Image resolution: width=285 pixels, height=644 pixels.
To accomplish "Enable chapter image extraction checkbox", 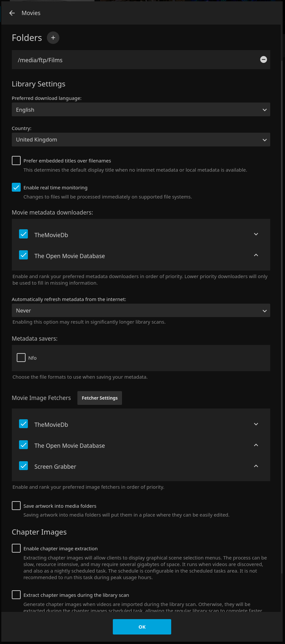I will (16, 548).
